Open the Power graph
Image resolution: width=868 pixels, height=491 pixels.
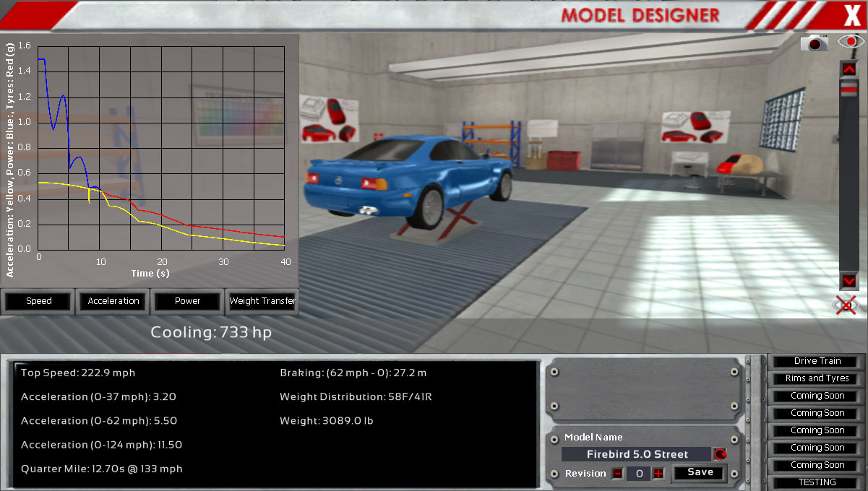click(x=187, y=301)
